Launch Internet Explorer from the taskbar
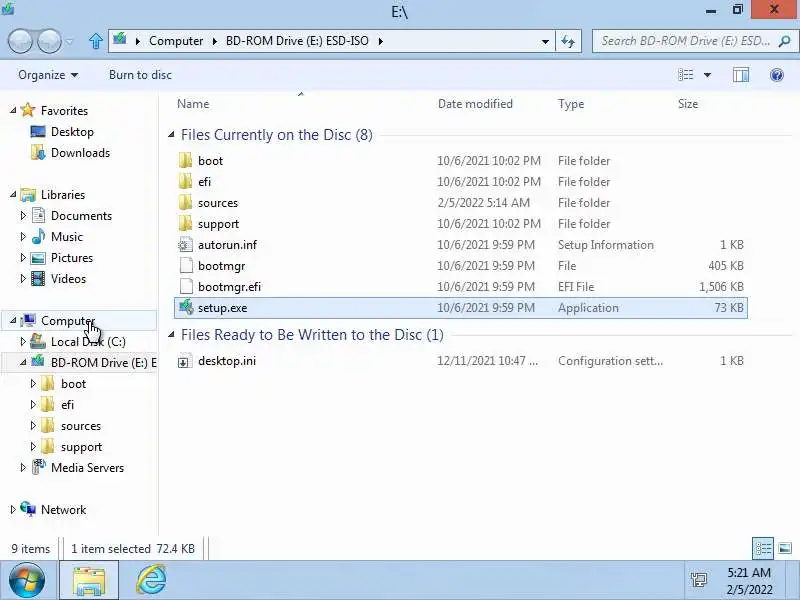The width and height of the screenshot is (800, 600). pyautogui.click(x=151, y=580)
